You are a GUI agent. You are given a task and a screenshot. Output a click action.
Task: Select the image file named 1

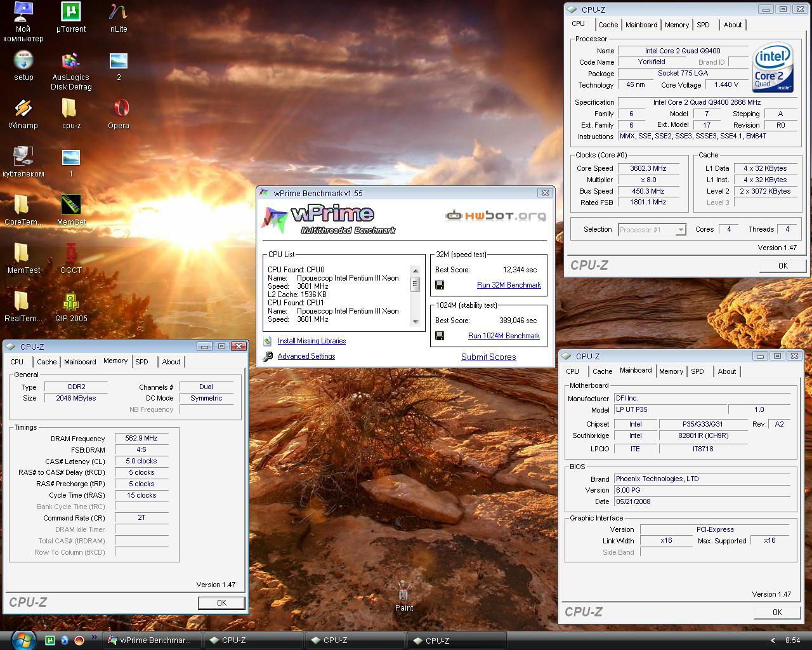[71, 162]
